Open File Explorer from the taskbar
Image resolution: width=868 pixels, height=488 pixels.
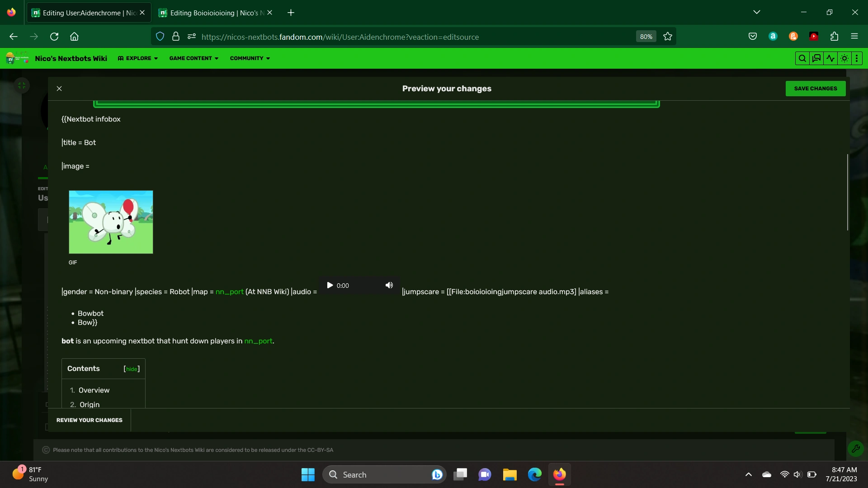click(509, 474)
